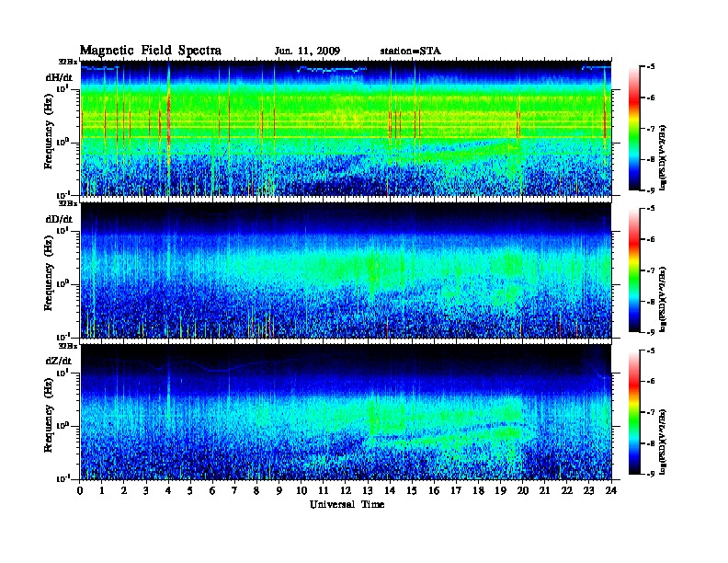728x563 pixels.
Task: Click hour tick label "17" on the time axis
Action: click(457, 490)
